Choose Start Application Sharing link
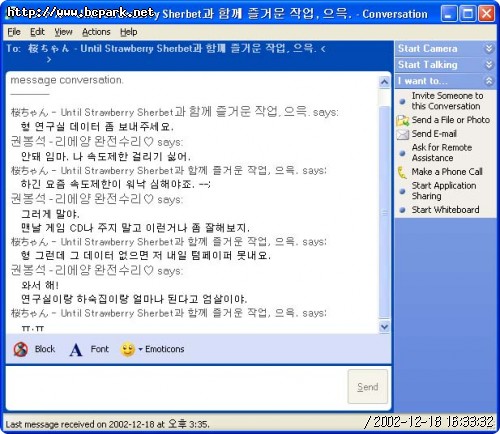The width and height of the screenshot is (500, 434). click(444, 191)
